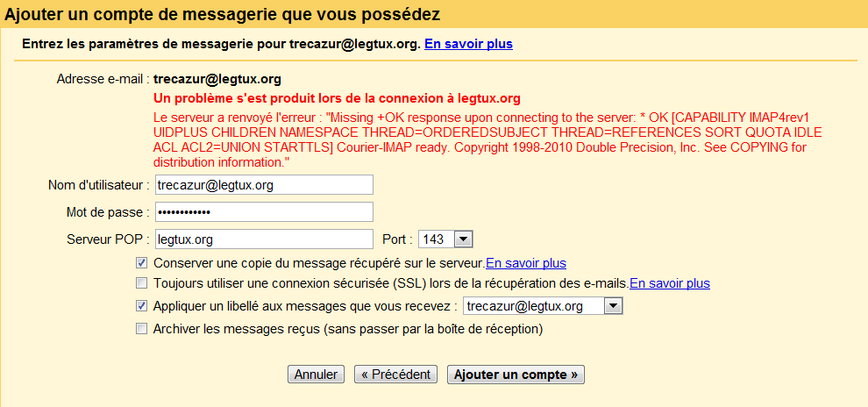The width and height of the screenshot is (868, 407).
Task: Focus the 'Mot de passe' password field
Action: point(264,212)
